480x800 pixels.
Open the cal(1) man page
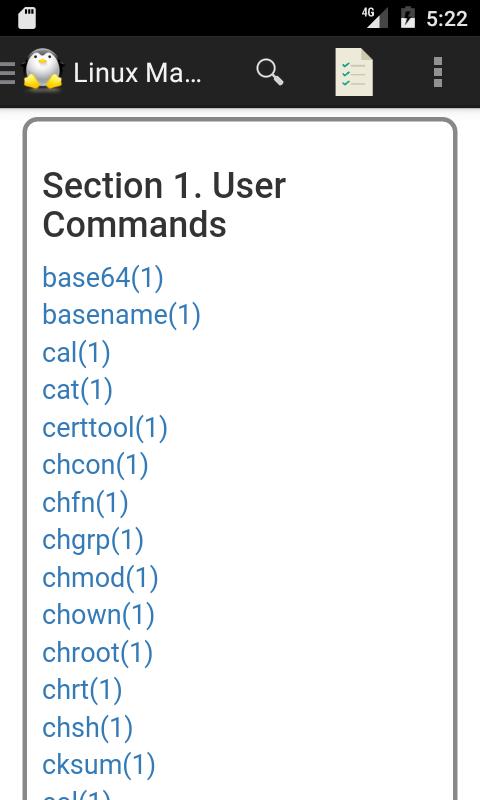(x=76, y=353)
